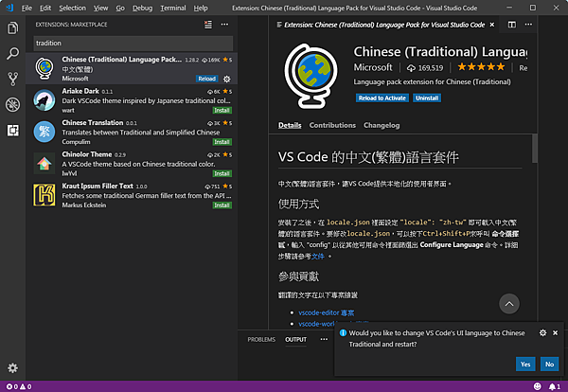Click the Microsoft publisher link
The width and height of the screenshot is (568, 392).
[373, 67]
